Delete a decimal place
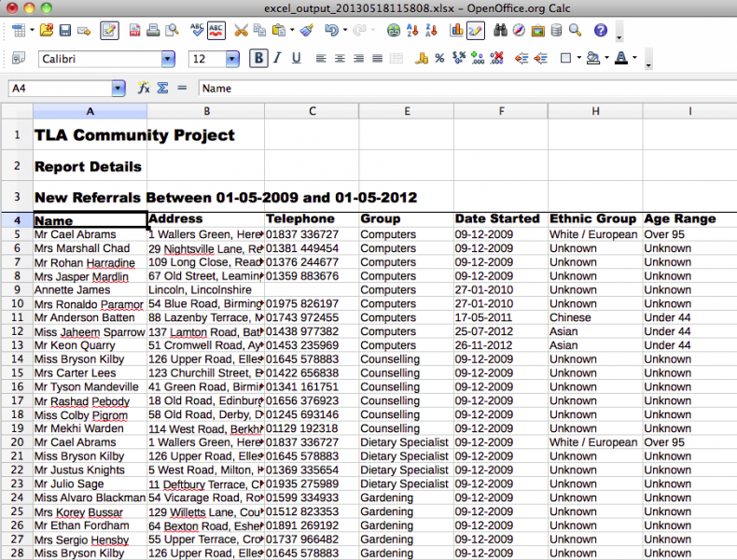 [x=496, y=58]
